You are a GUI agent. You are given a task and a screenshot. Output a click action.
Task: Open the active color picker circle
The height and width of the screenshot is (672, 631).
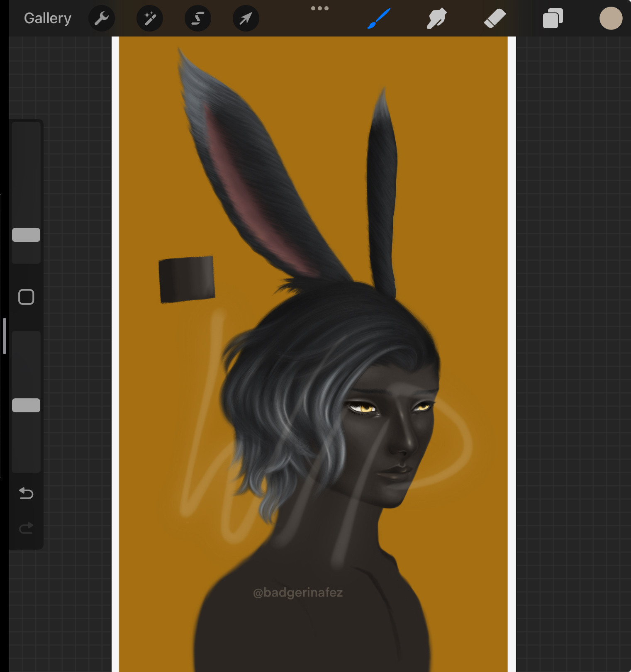(x=611, y=18)
